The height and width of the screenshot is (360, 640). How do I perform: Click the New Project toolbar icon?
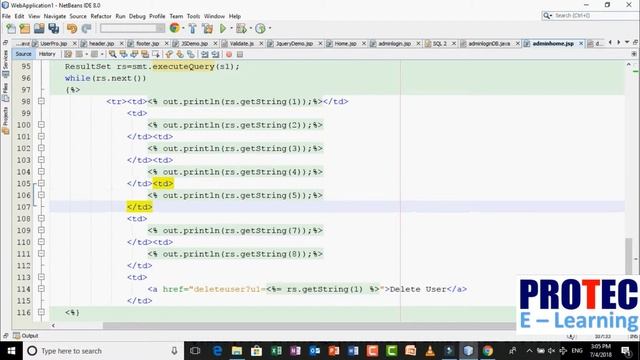pos(25,29)
